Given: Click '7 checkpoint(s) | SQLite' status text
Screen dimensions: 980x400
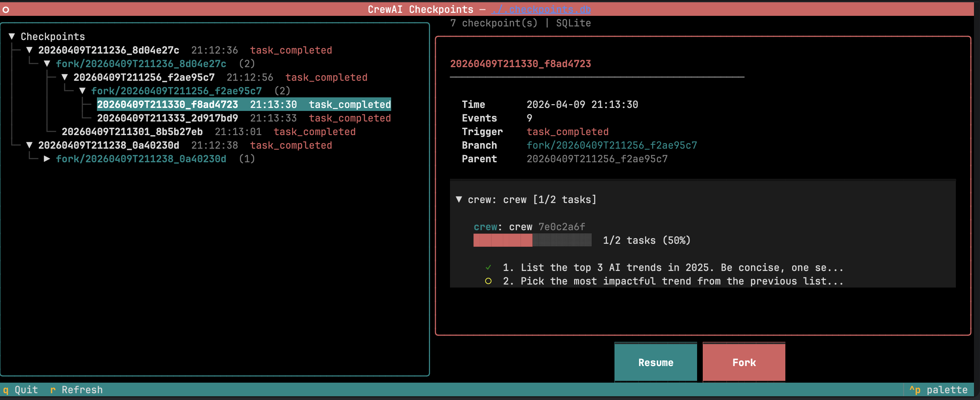Looking at the screenshot, I should coord(521,23).
